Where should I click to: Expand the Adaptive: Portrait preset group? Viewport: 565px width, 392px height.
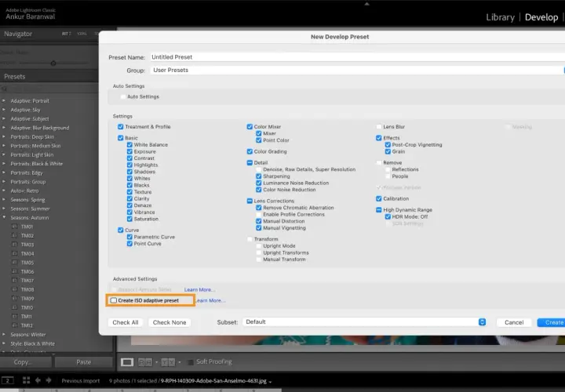click(x=4, y=101)
